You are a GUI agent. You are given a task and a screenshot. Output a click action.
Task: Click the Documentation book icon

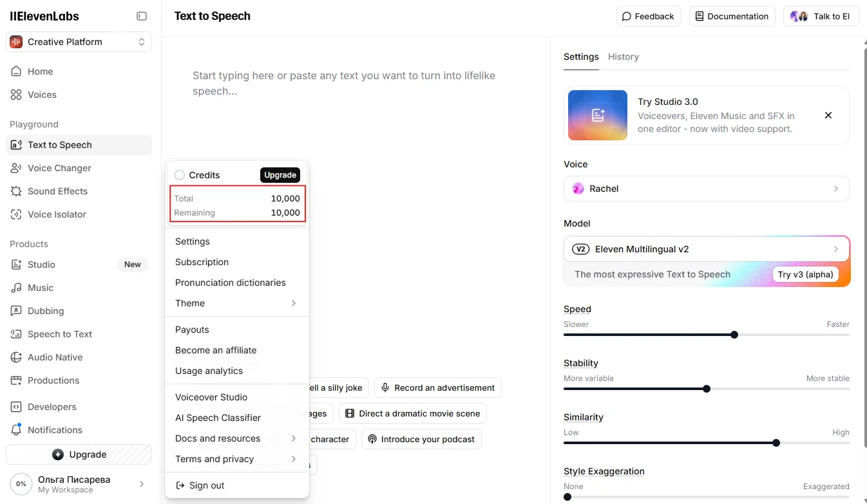(699, 17)
